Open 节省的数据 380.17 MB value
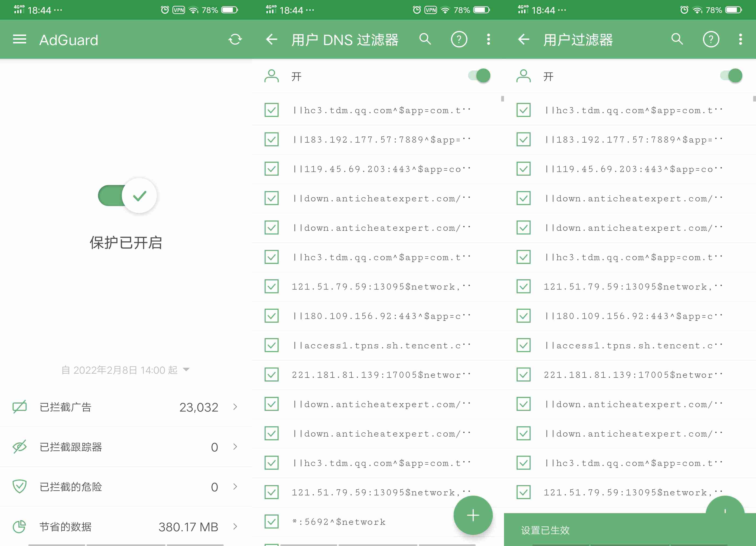This screenshot has width=756, height=546. click(188, 527)
